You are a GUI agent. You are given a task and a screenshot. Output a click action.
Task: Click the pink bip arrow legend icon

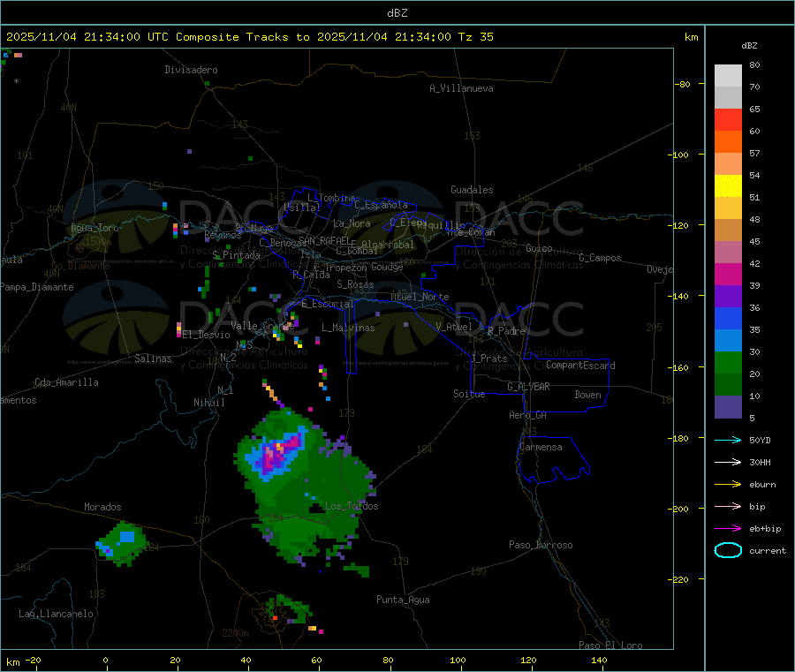[x=728, y=506]
